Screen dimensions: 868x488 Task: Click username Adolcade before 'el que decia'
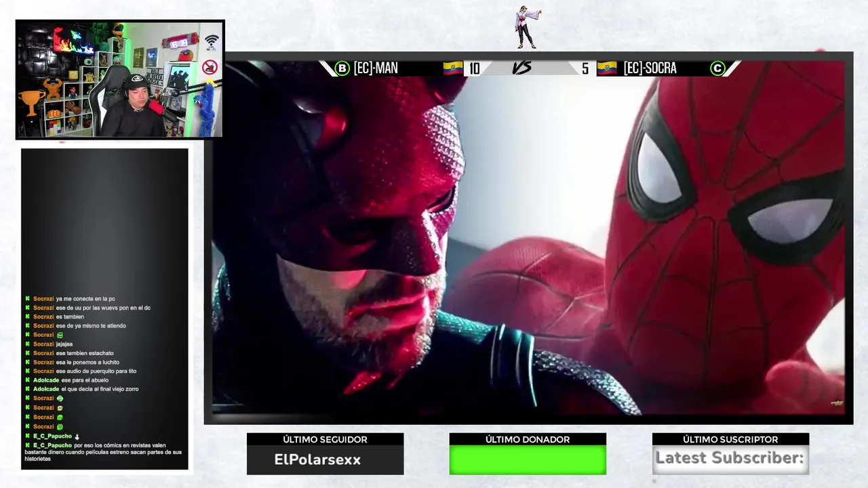point(46,389)
